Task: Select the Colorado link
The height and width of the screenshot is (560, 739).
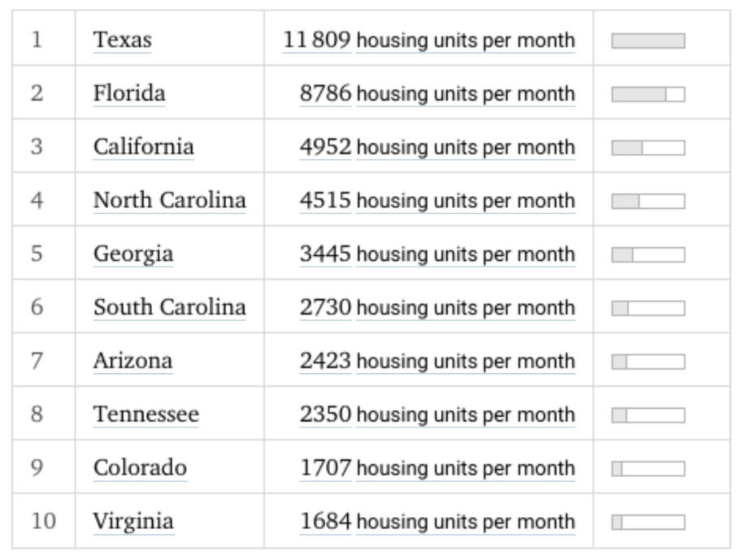Action: pos(140,468)
